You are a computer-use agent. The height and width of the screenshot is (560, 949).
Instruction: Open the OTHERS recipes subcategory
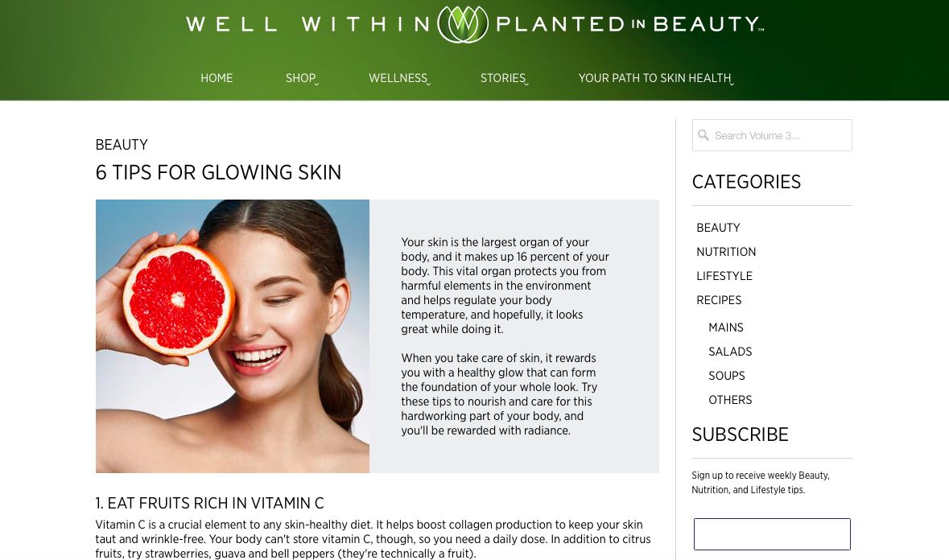tap(730, 401)
